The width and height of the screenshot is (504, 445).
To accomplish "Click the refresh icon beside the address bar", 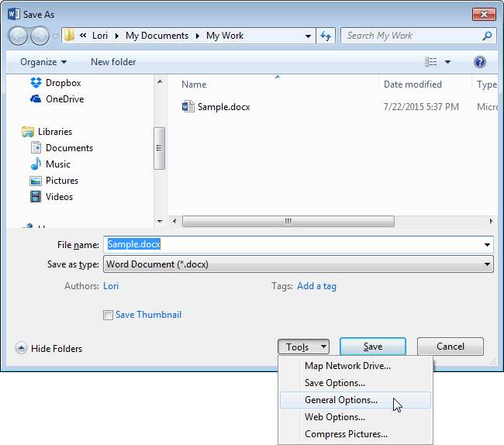I will click(x=326, y=36).
